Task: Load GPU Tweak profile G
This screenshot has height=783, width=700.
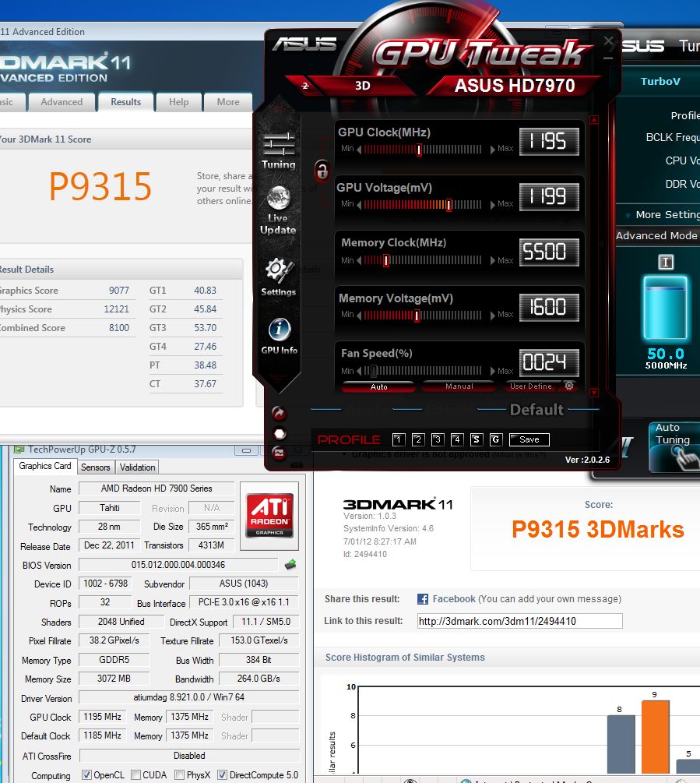Action: pyautogui.click(x=496, y=439)
